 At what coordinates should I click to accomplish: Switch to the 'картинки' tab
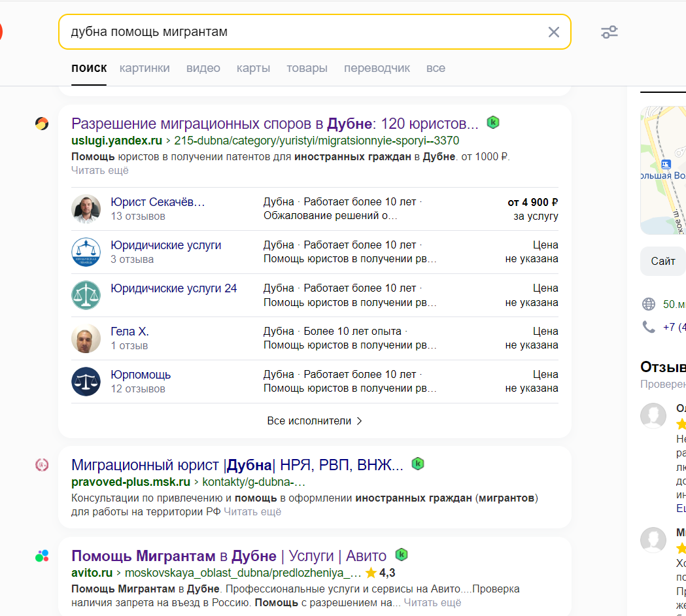[145, 68]
